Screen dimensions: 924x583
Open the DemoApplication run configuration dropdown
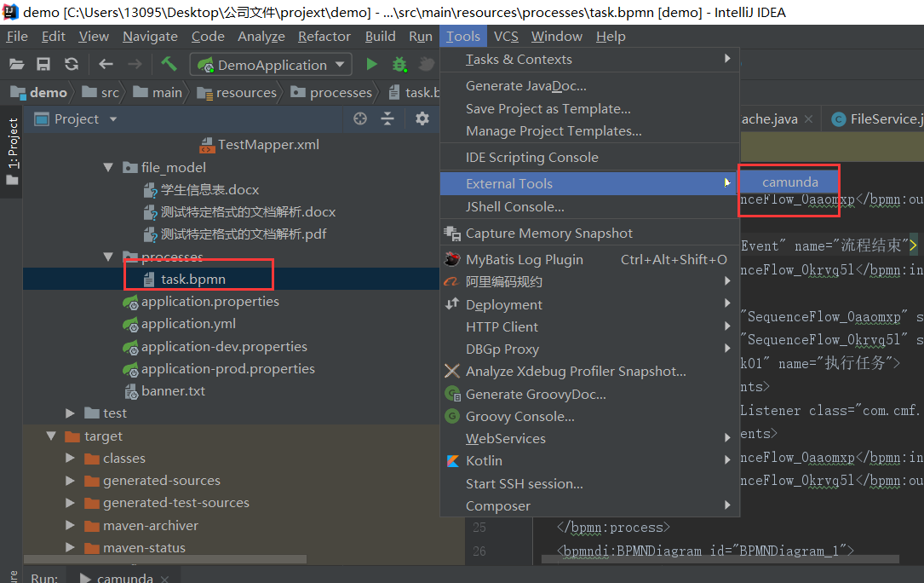270,64
